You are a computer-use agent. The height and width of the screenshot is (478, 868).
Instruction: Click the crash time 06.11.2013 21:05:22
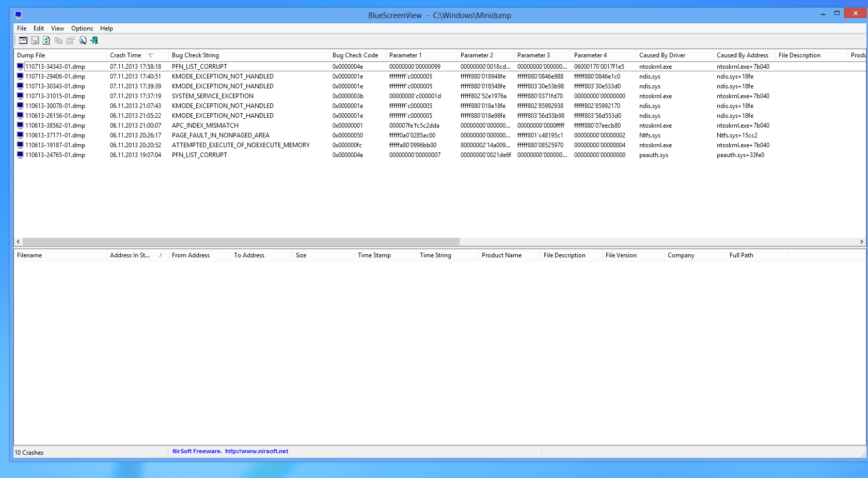click(x=135, y=116)
